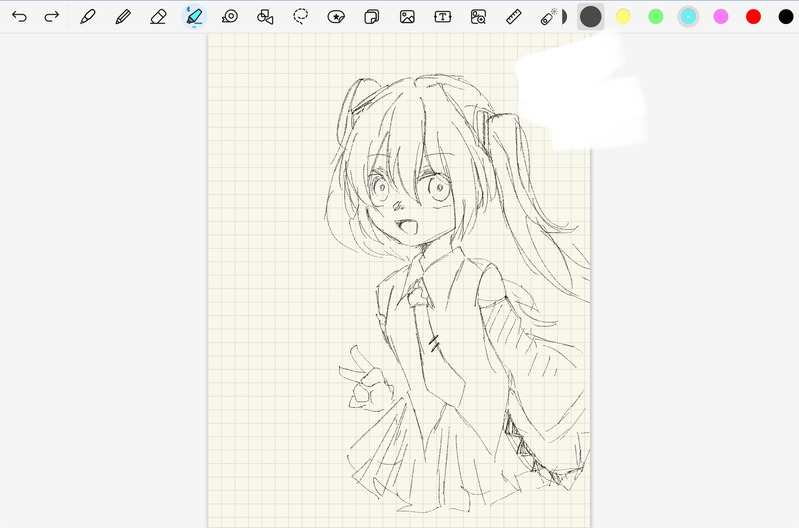Open the image zoom tool

(478, 17)
